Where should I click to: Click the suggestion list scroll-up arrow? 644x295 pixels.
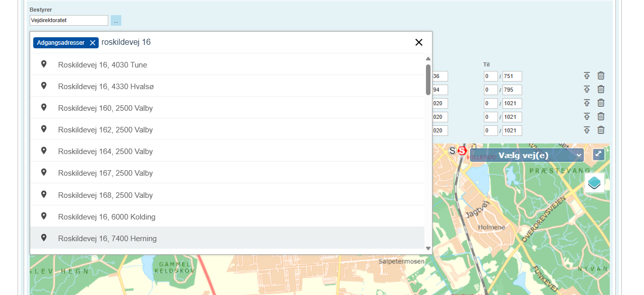tap(428, 59)
